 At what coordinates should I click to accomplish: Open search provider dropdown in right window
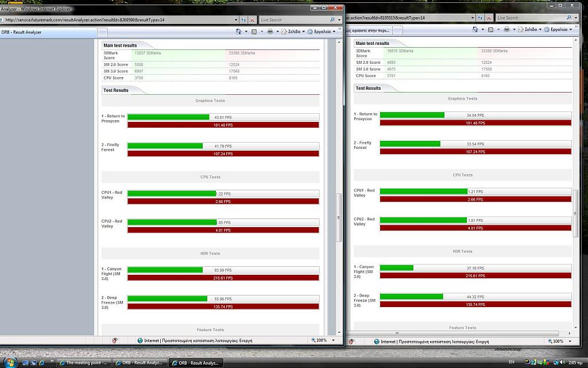click(576, 18)
